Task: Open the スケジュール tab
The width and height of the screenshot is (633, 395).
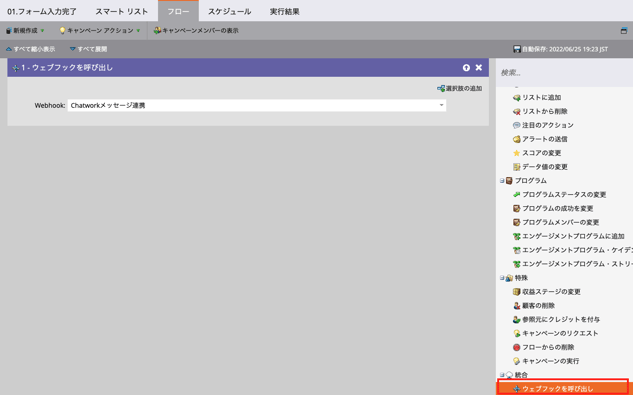Action: coord(229,11)
